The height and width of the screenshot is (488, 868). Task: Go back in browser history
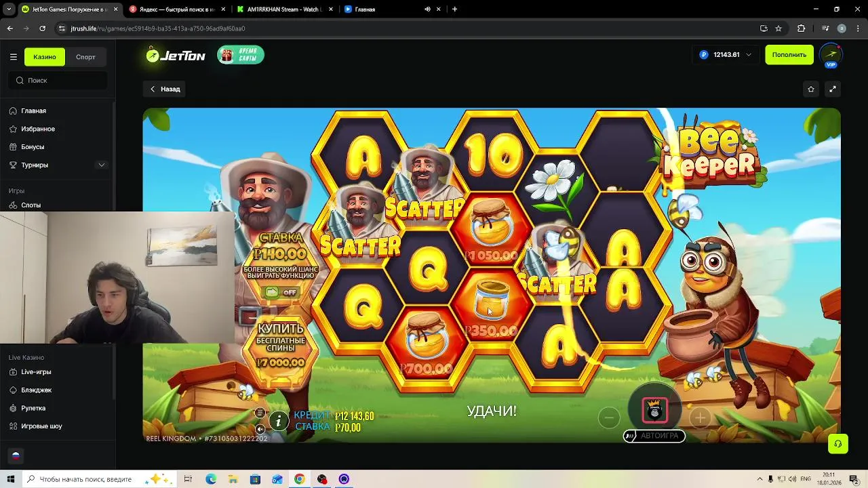pyautogui.click(x=9, y=28)
